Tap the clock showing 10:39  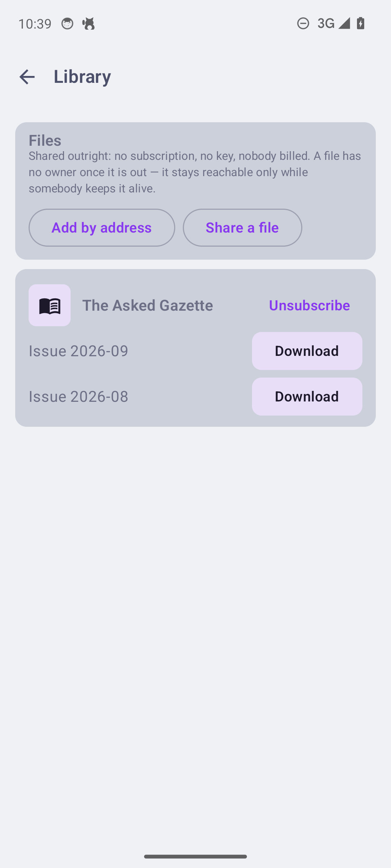(x=35, y=24)
